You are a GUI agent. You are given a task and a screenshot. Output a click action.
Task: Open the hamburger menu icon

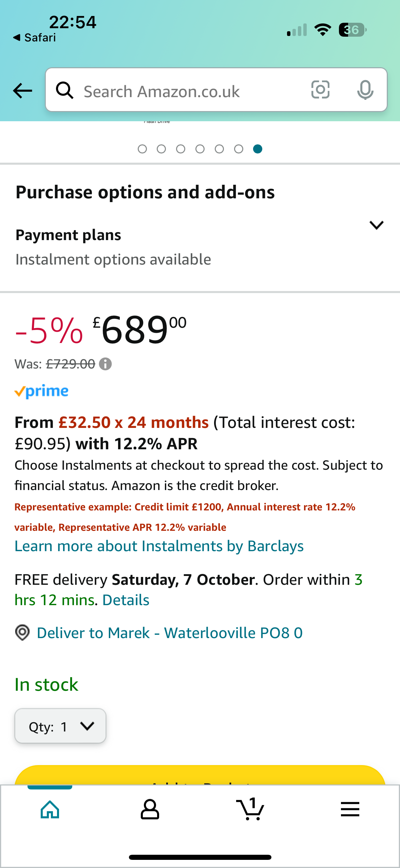pos(350,810)
